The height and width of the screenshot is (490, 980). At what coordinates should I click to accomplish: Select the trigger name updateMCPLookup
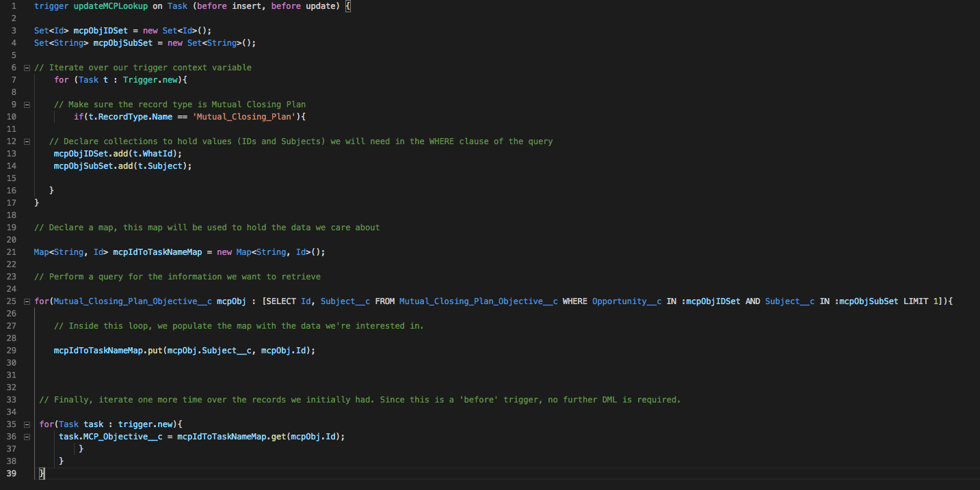(x=110, y=5)
